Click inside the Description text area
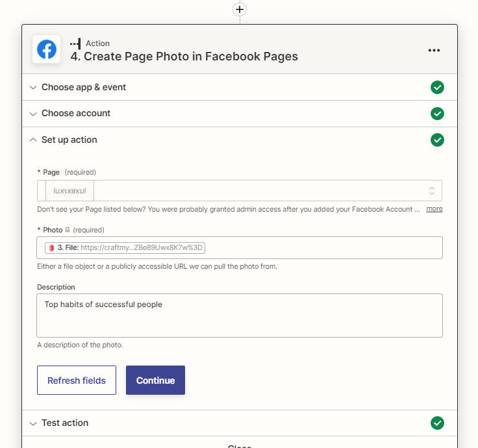 (x=240, y=316)
